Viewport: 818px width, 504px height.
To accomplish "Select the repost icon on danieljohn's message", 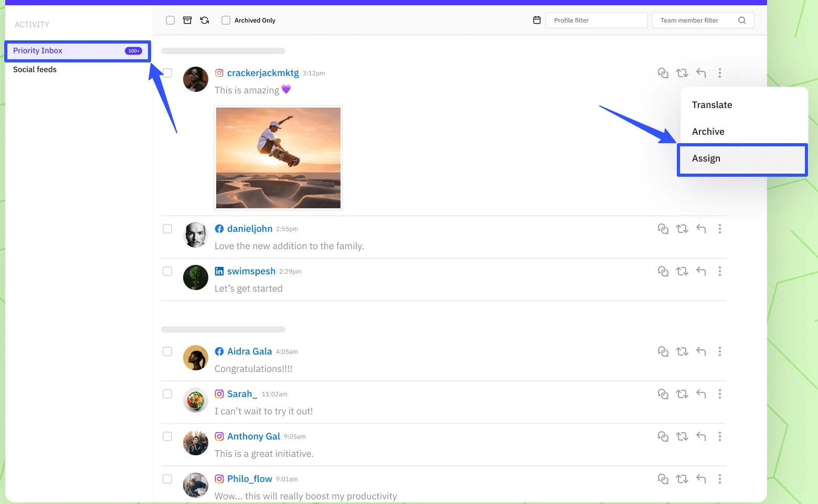I will click(x=682, y=229).
